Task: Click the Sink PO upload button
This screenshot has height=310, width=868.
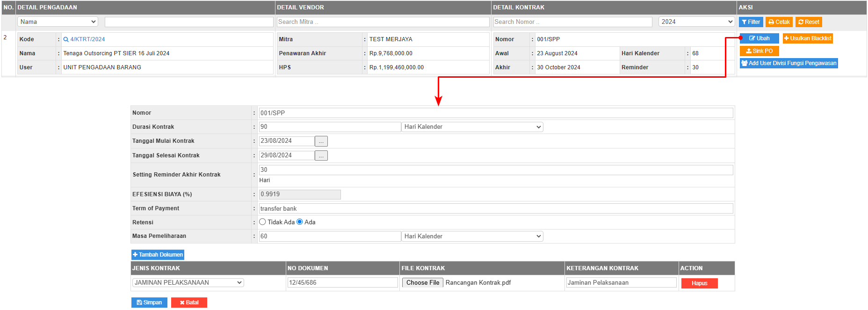Action: [759, 51]
